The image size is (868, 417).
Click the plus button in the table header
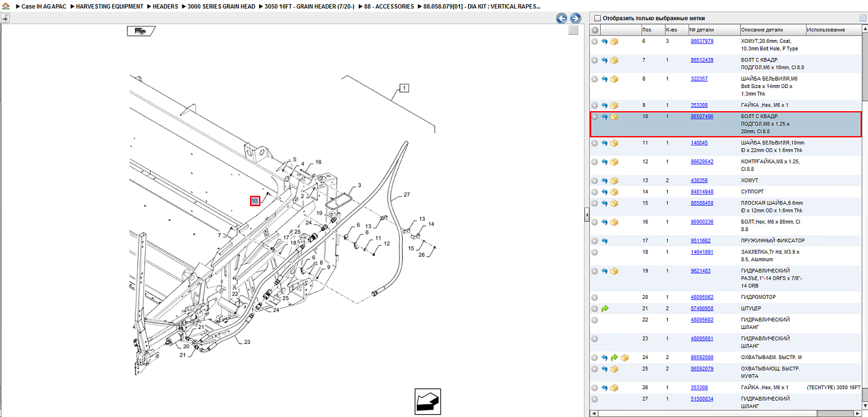point(594,30)
